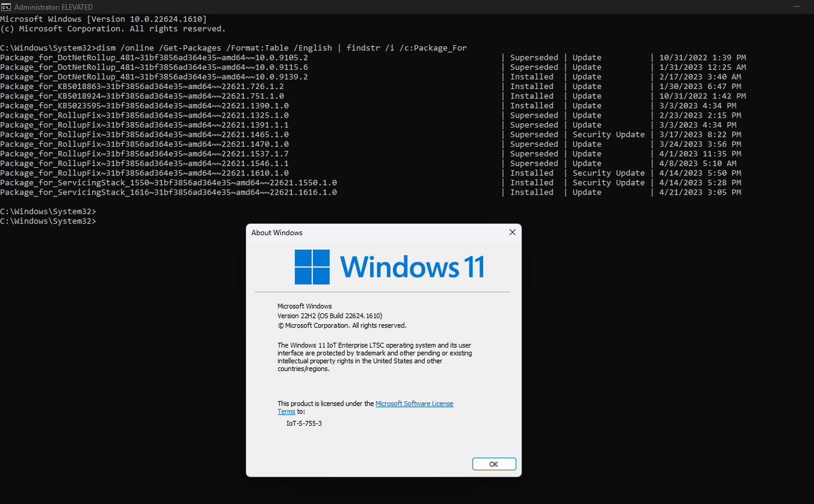Image resolution: width=814 pixels, height=504 pixels.
Task: Click 'Security Update' in the 3/17/2023 row
Action: (609, 134)
